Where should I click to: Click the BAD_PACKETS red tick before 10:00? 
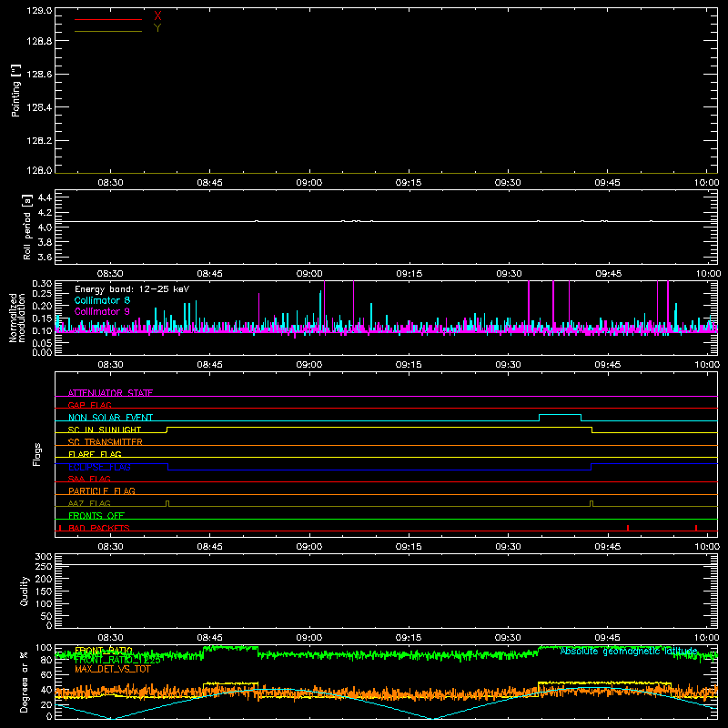[x=696, y=528]
